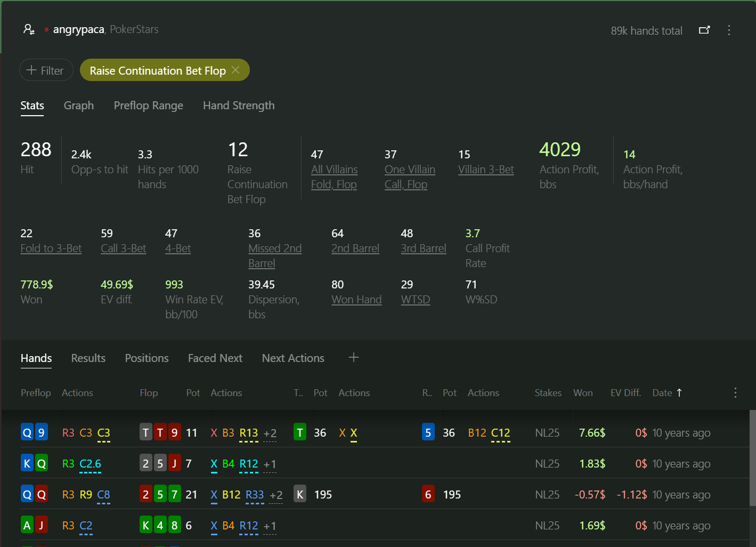Open the 4-Bet stat link
Screen dimensions: 756x547
pyautogui.click(x=178, y=248)
